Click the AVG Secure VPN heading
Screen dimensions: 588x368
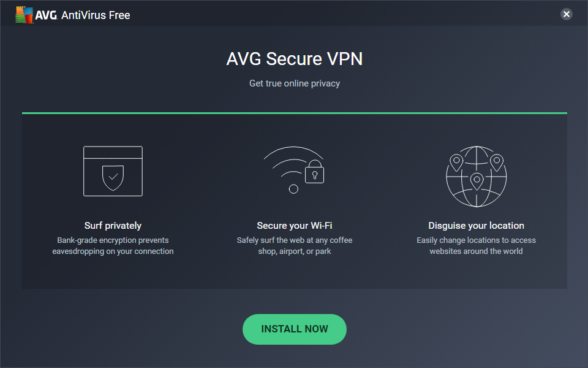coord(295,59)
